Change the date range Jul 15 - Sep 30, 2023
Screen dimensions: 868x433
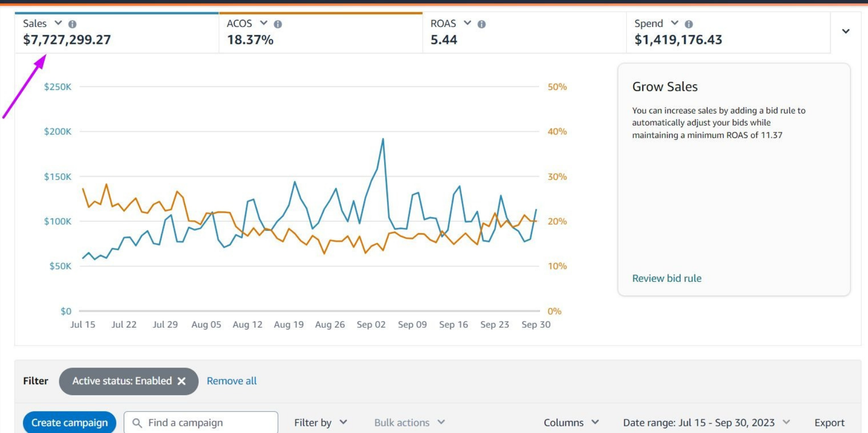[706, 422]
